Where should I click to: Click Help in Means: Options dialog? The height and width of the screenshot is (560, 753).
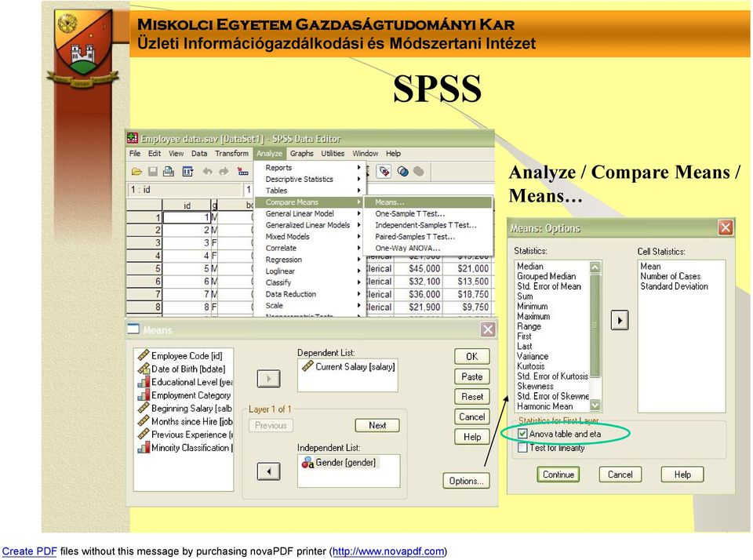(682, 475)
